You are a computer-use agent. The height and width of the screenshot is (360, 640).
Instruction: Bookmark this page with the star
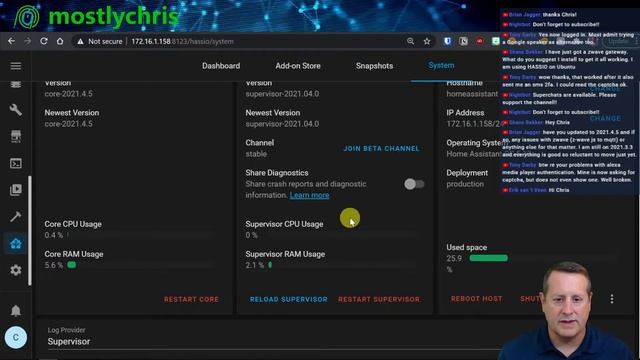pos(427,41)
